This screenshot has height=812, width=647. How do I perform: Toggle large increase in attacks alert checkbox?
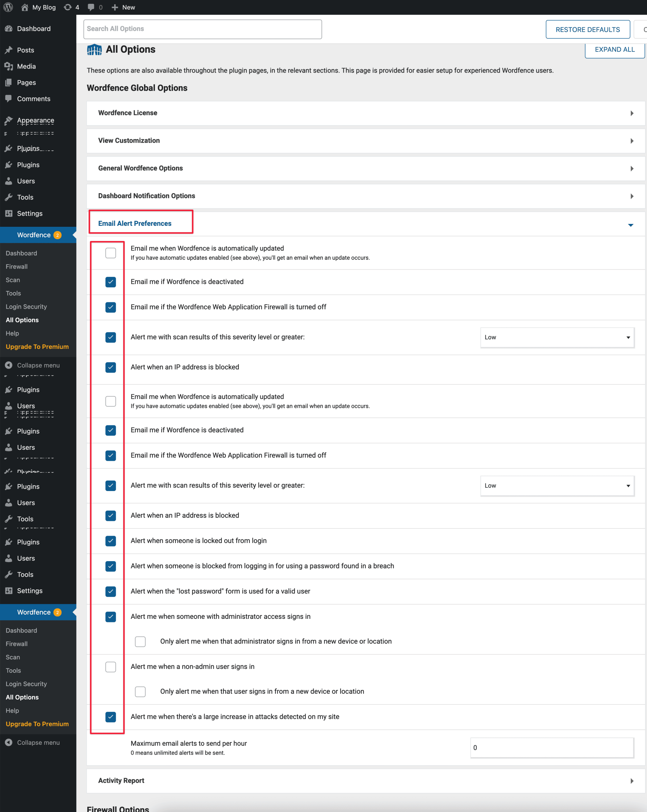[110, 717]
